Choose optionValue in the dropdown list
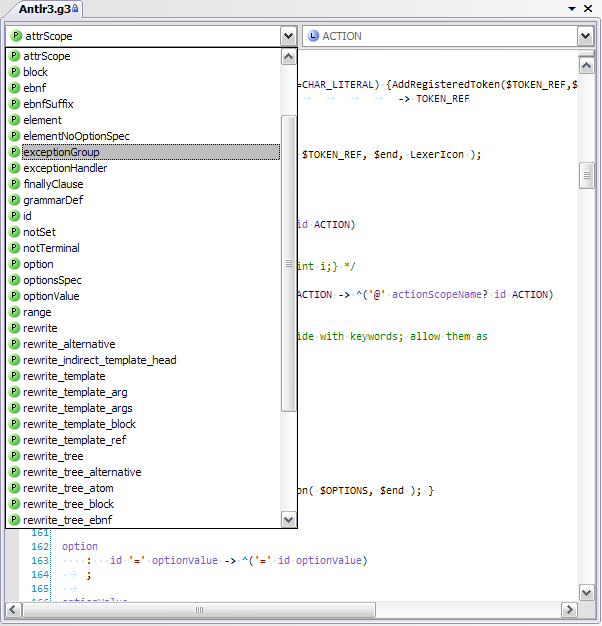 (x=144, y=295)
